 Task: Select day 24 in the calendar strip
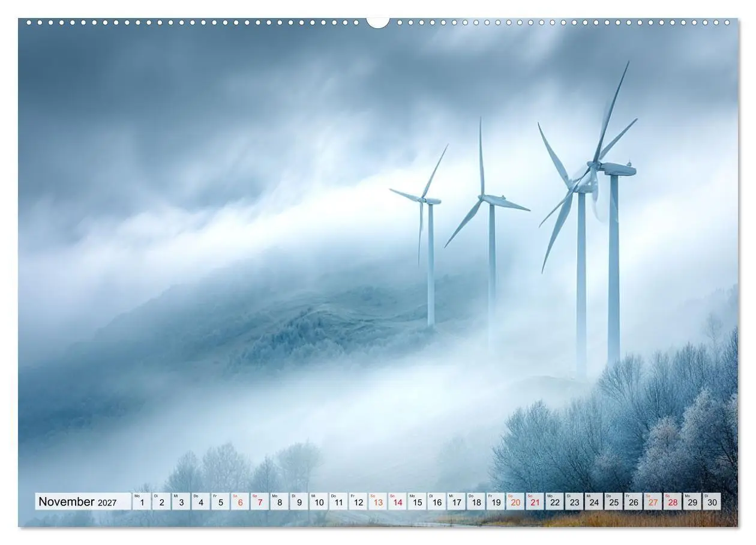pyautogui.click(x=595, y=502)
